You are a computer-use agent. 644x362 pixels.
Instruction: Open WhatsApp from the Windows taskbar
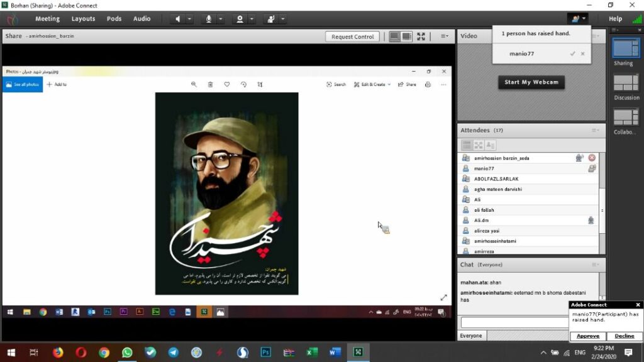(127, 353)
